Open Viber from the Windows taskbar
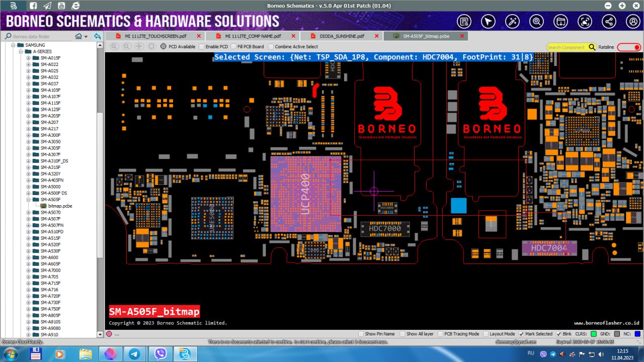 (160, 354)
